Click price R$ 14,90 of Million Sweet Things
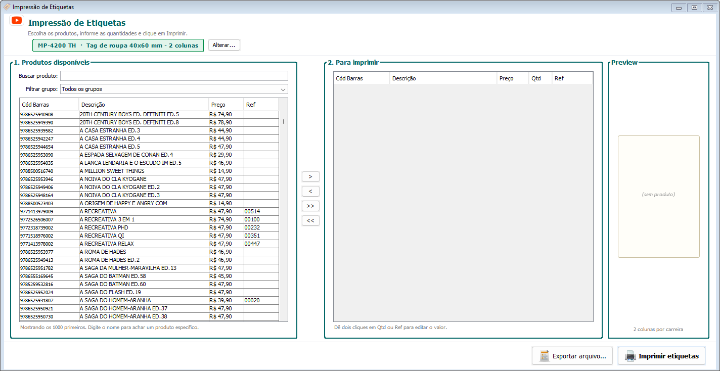 coord(220,171)
